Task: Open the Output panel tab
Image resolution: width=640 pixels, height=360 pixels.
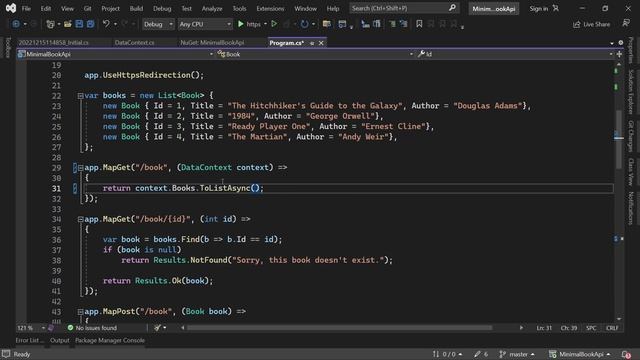Action: tap(60, 340)
